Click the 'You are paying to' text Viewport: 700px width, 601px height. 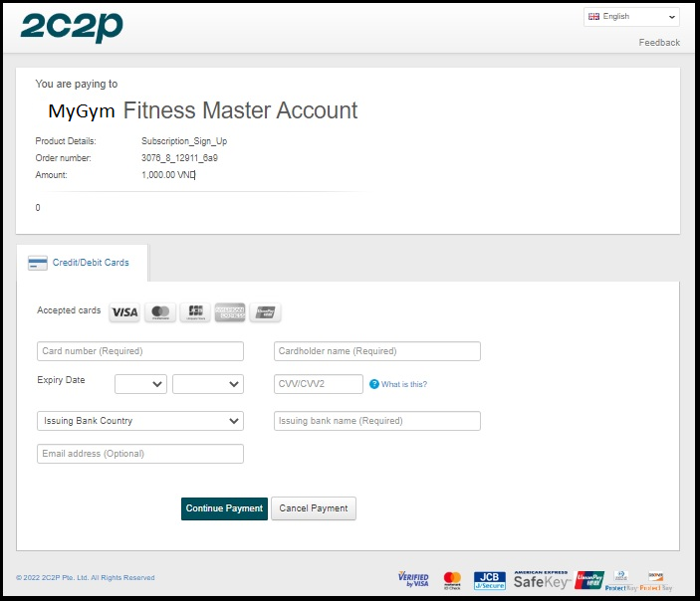[x=77, y=84]
